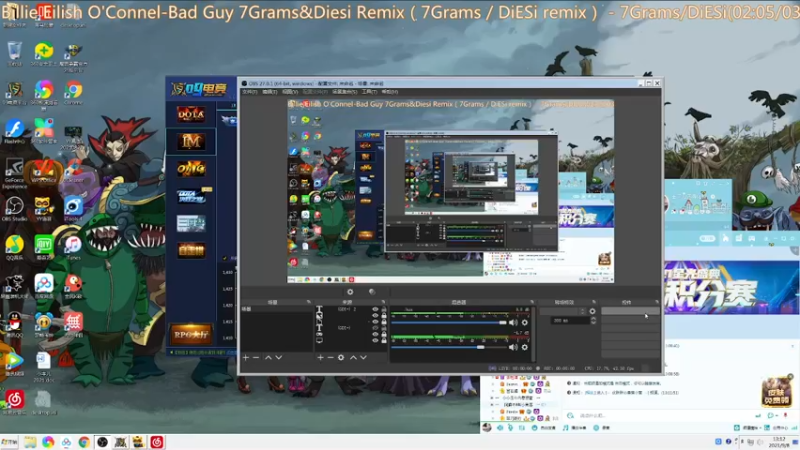Click Windows Start button on taskbar

pyautogui.click(x=9, y=442)
